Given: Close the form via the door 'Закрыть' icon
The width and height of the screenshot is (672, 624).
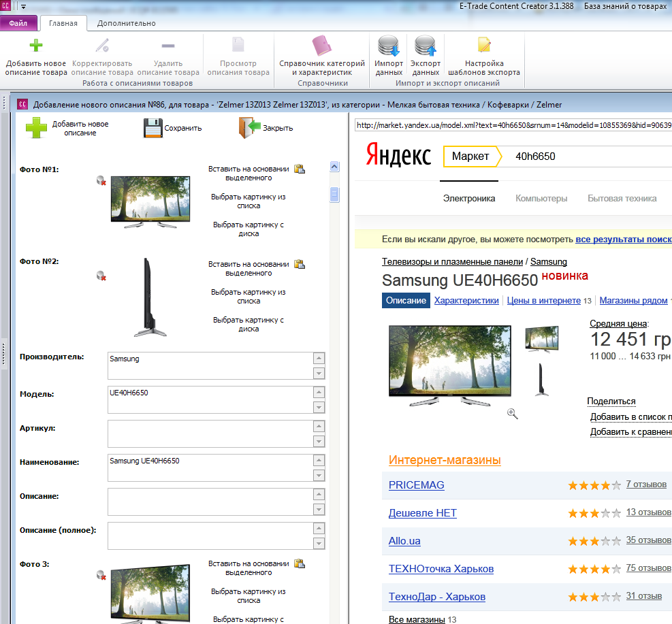Looking at the screenshot, I should pos(250,128).
